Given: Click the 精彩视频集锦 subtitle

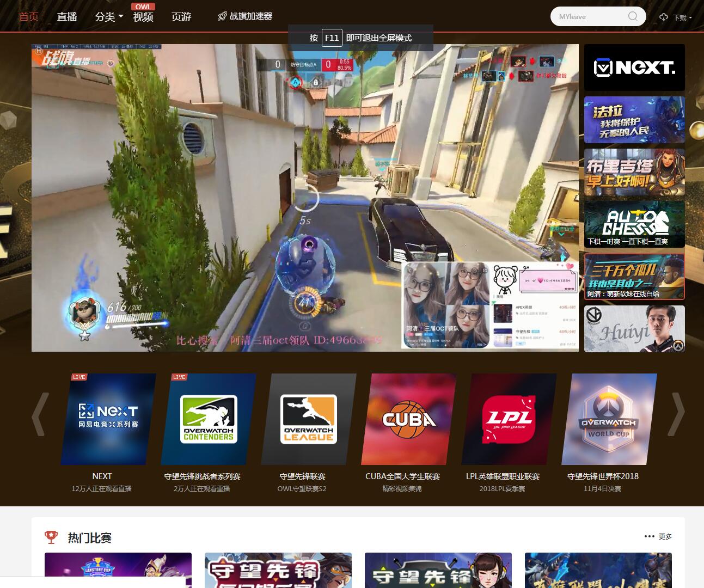Looking at the screenshot, I should [402, 489].
